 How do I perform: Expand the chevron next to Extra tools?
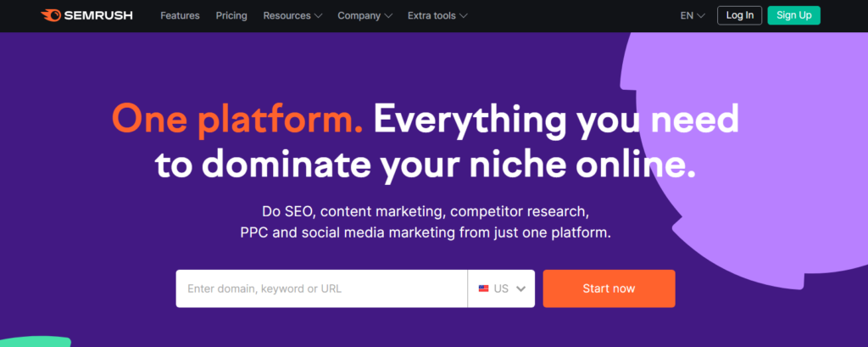pos(462,16)
